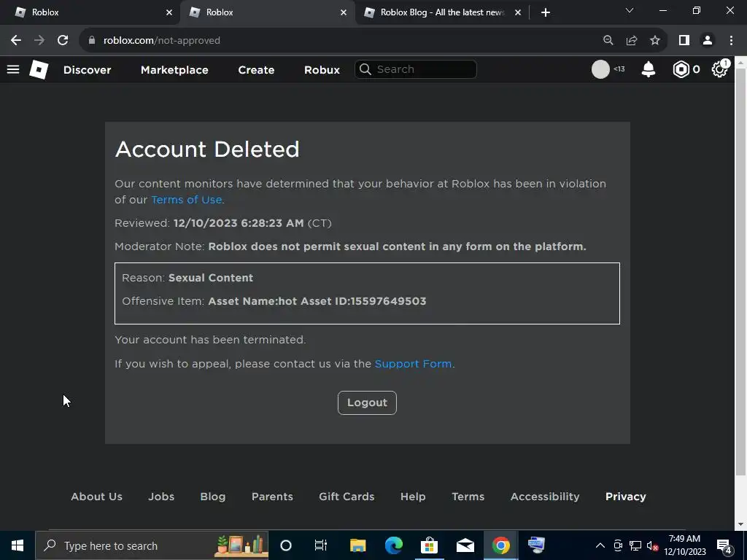
Task: Open Jobs footer link
Action: coord(161,497)
